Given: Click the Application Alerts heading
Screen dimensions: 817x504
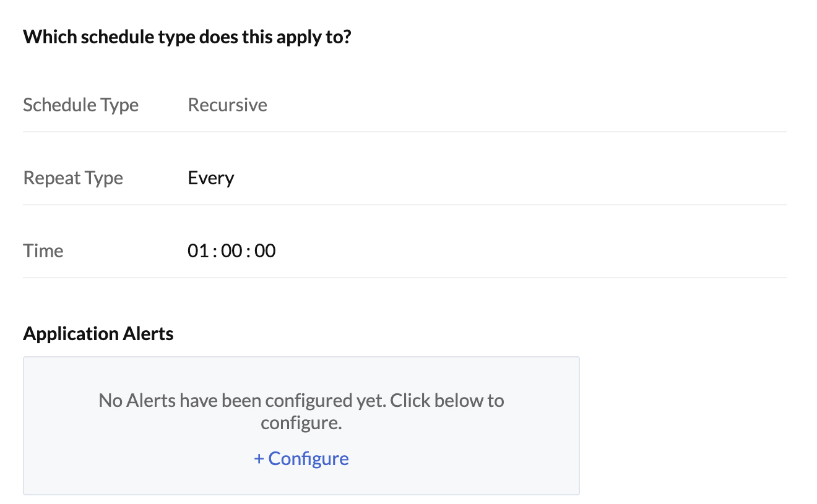Looking at the screenshot, I should [x=98, y=334].
